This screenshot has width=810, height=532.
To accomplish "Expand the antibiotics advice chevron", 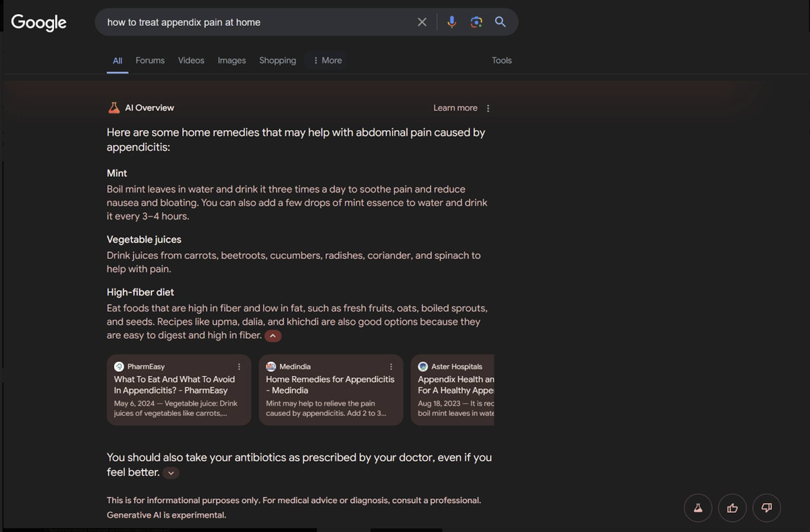I will point(171,473).
